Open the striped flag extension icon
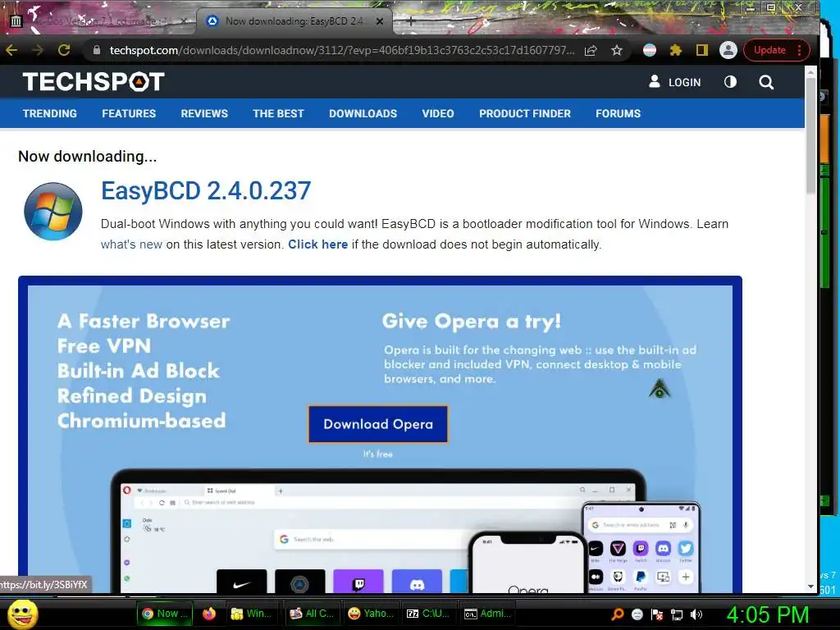This screenshot has width=840, height=630. (650, 50)
